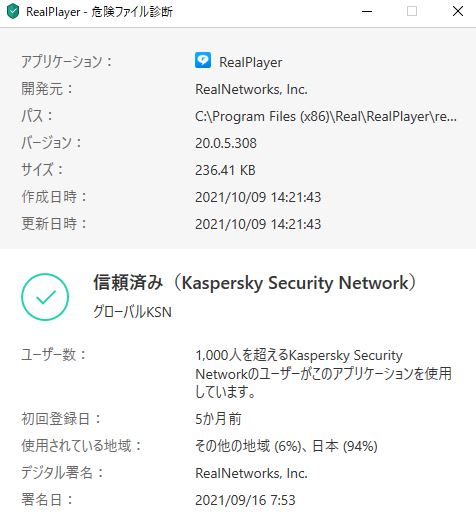
Task: Click the file size 236.41 KB
Action: [x=225, y=170]
